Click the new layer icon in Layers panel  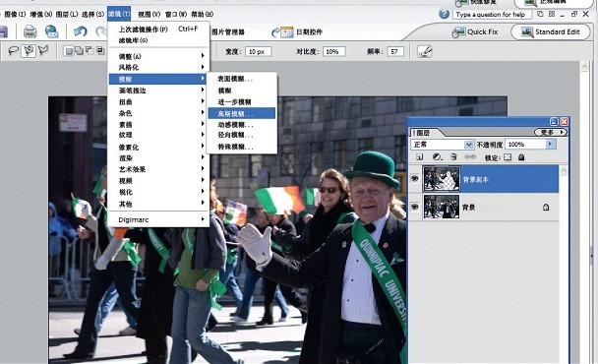[420, 156]
